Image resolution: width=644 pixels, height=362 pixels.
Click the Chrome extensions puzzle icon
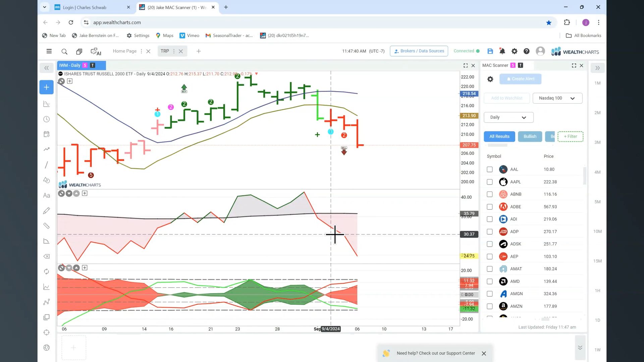[x=567, y=22]
